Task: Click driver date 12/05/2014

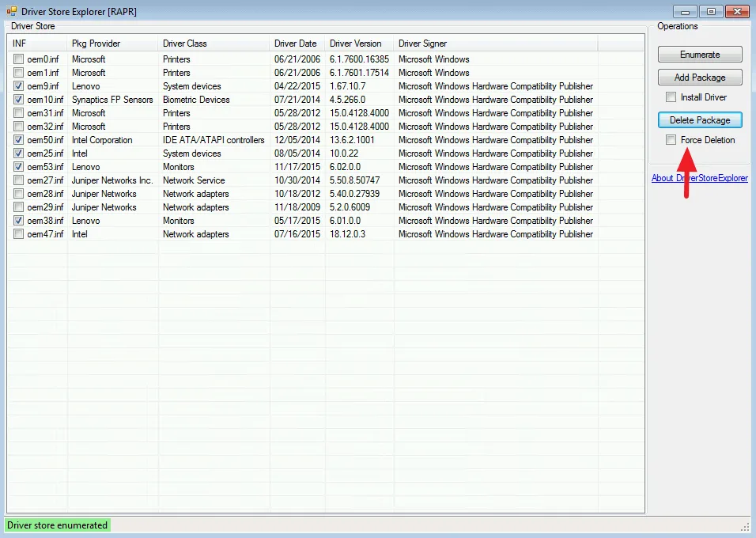Action: coord(297,140)
